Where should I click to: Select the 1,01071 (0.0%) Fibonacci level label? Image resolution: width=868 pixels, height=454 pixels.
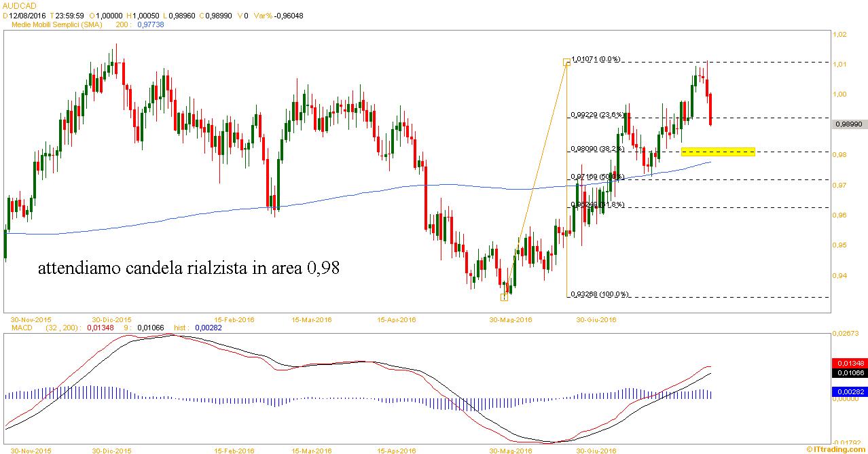pos(596,59)
